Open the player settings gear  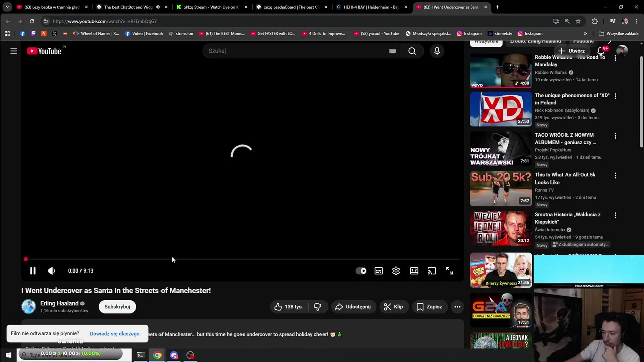[396, 271]
